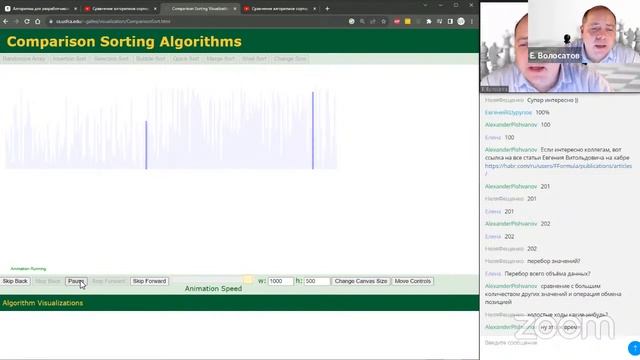Click the chat message input box
This screenshot has width=640, height=360.
(x=553, y=343)
